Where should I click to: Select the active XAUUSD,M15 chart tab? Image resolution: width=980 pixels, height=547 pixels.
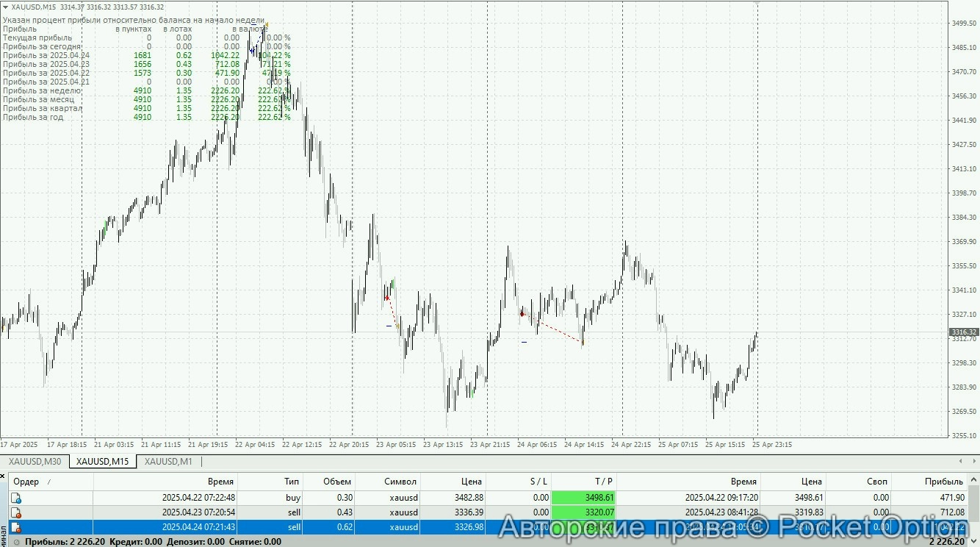point(102,462)
